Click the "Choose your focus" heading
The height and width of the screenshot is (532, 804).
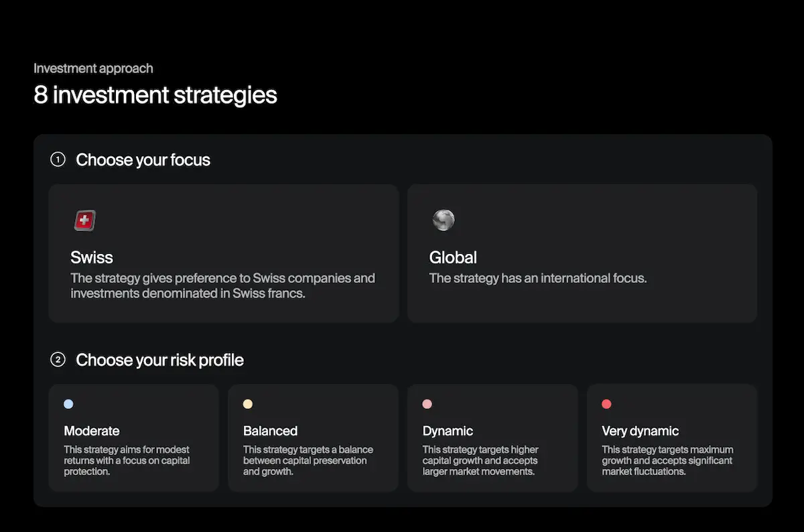pyautogui.click(x=143, y=160)
